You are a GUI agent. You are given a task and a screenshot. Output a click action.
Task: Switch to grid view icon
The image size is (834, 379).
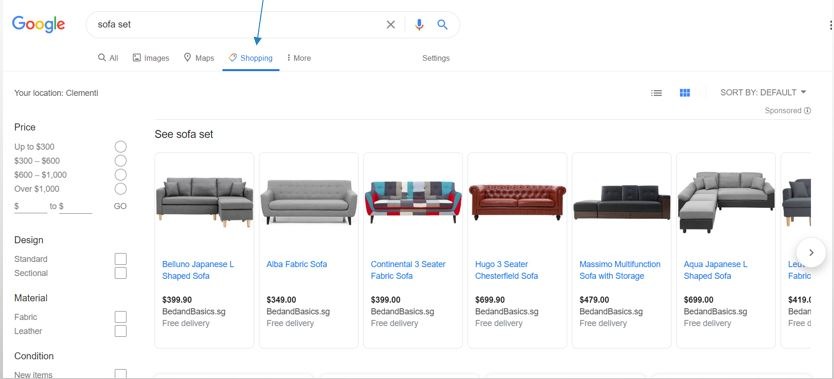pos(685,92)
